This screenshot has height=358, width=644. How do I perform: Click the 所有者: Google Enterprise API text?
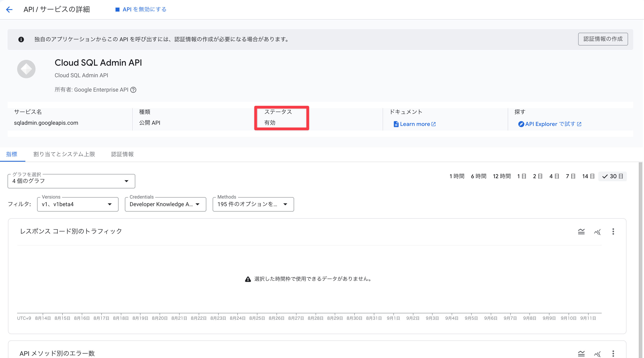(91, 90)
